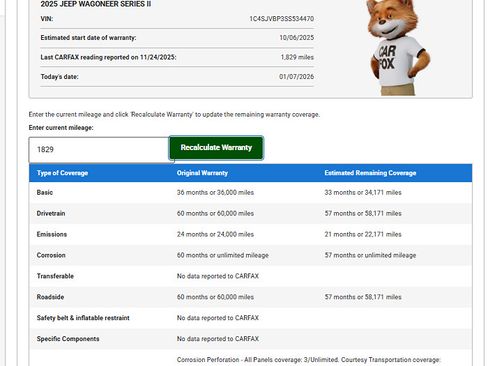This screenshot has height=366, width=488.
Task: Click the Specific Components row label
Action: coord(68,339)
